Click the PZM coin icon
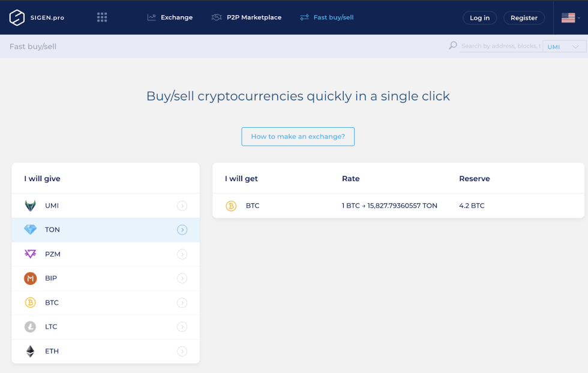The height and width of the screenshot is (373, 588). pyautogui.click(x=30, y=254)
